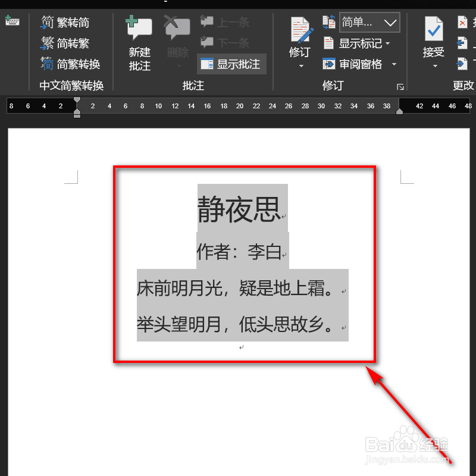Click the 修订 group dialog launcher
The image size is (476, 476).
(x=400, y=87)
